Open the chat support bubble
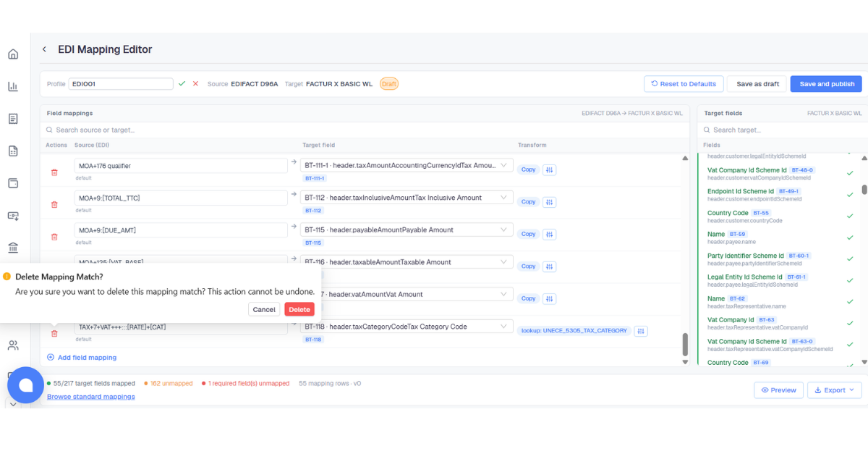The height and width of the screenshot is (454, 868). (26, 385)
